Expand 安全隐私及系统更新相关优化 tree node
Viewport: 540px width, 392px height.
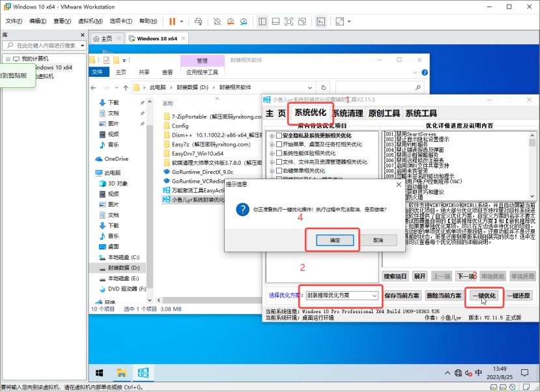(272, 135)
